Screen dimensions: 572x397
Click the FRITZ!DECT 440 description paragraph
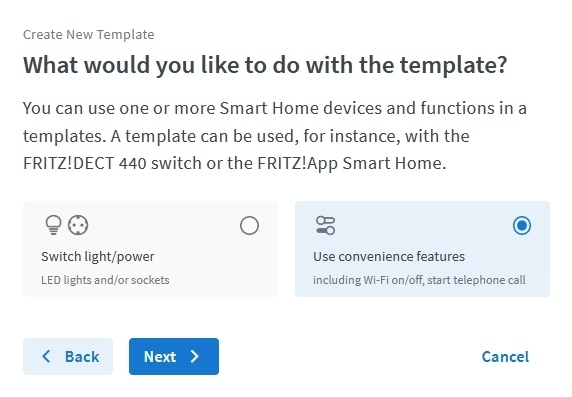(x=275, y=136)
